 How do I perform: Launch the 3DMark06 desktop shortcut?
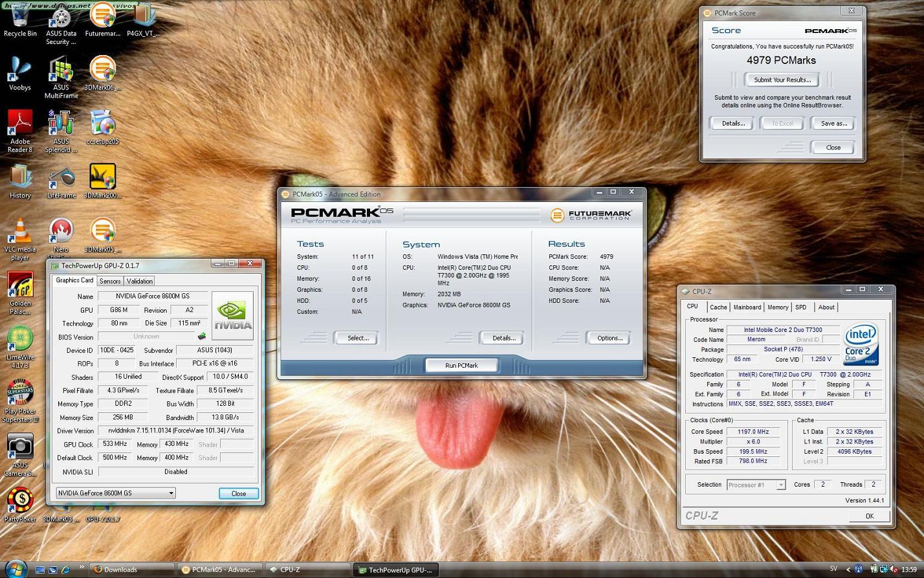(102, 74)
